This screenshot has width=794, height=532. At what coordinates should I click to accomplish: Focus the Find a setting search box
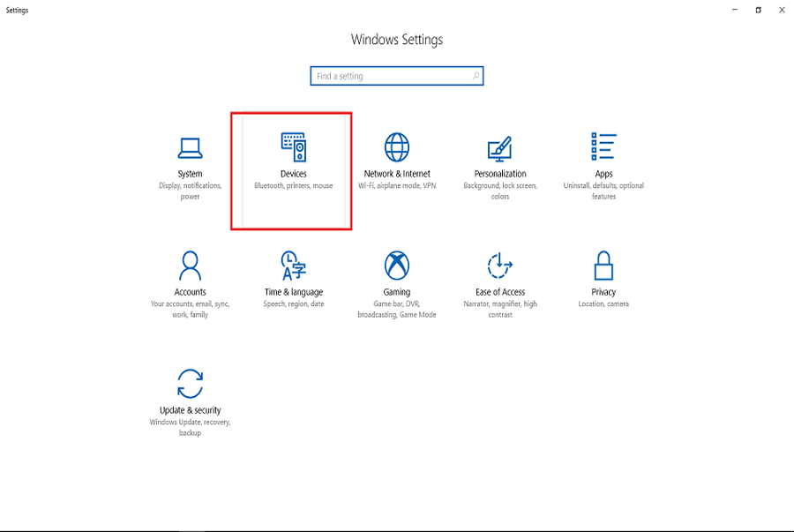pyautogui.click(x=397, y=76)
